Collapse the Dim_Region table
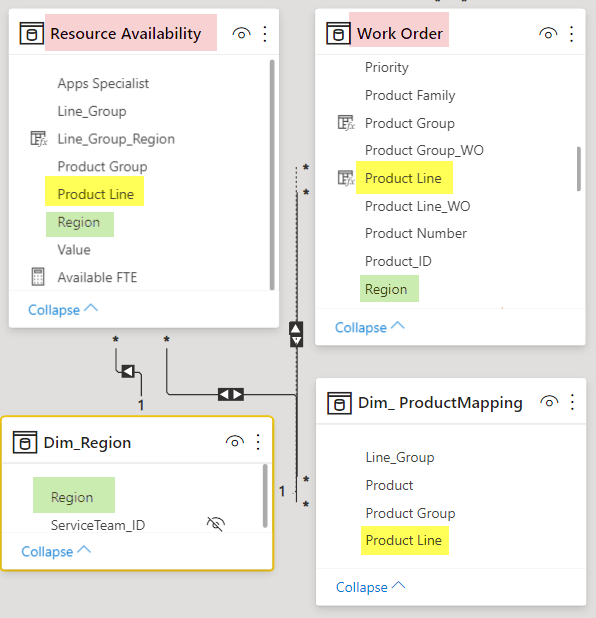This screenshot has height=618, width=596. [56, 551]
